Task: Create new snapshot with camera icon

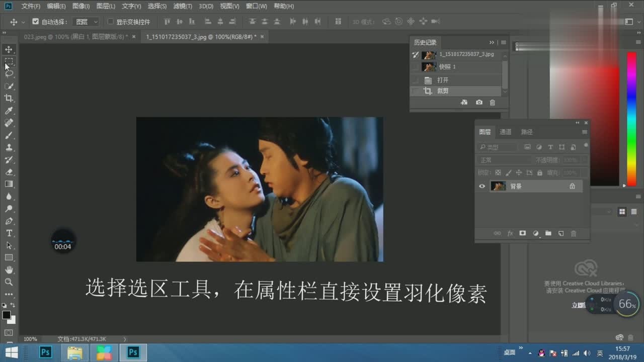Action: tap(479, 102)
